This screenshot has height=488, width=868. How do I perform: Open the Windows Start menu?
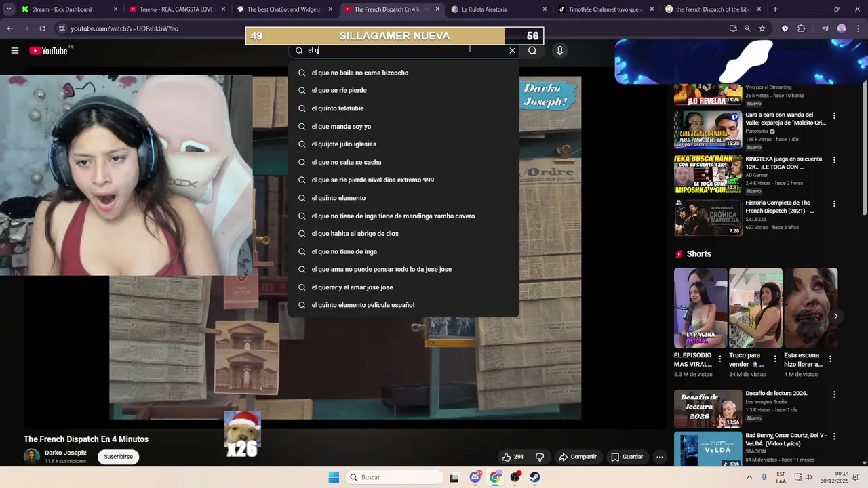click(334, 477)
